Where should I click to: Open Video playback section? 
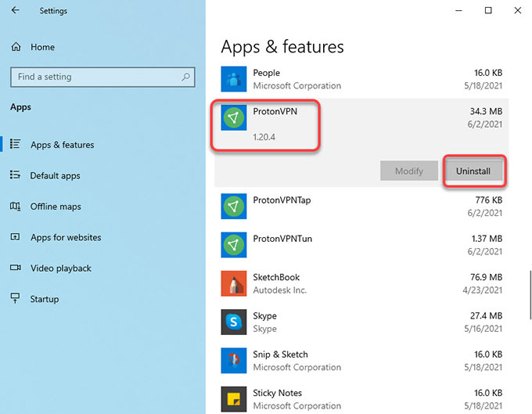pyautogui.click(x=61, y=268)
